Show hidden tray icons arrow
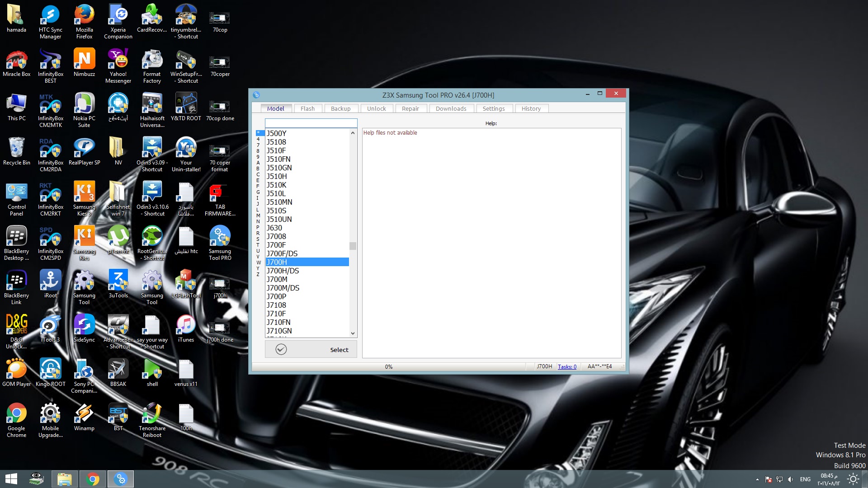868x488 pixels. click(x=757, y=479)
